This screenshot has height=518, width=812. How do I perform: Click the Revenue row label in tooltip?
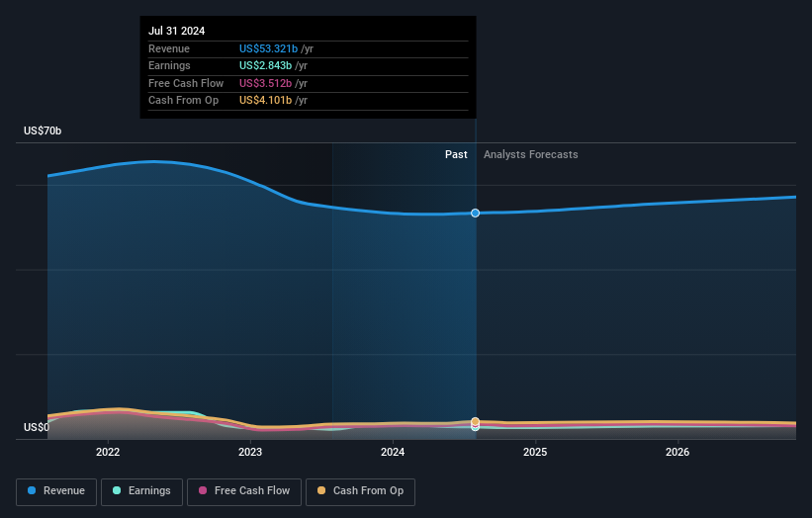click(x=169, y=48)
